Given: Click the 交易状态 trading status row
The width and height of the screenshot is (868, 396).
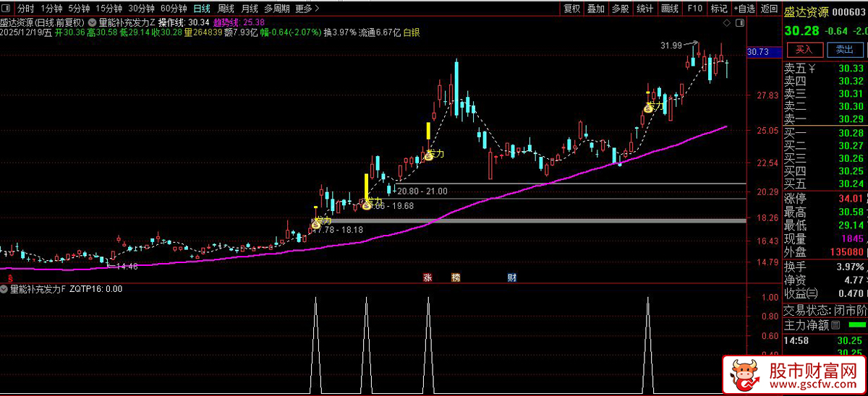Looking at the screenshot, I should 825,310.
